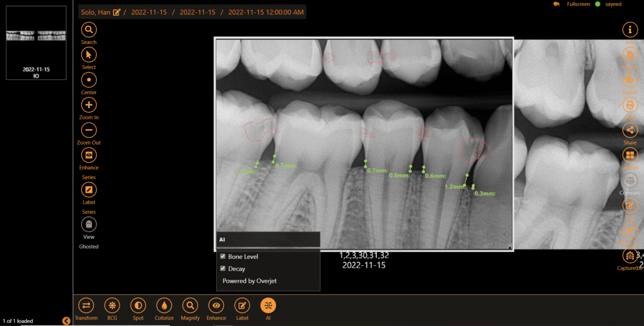The width and height of the screenshot is (644, 326).
Task: Select the Magnify tool
Action: click(190, 306)
